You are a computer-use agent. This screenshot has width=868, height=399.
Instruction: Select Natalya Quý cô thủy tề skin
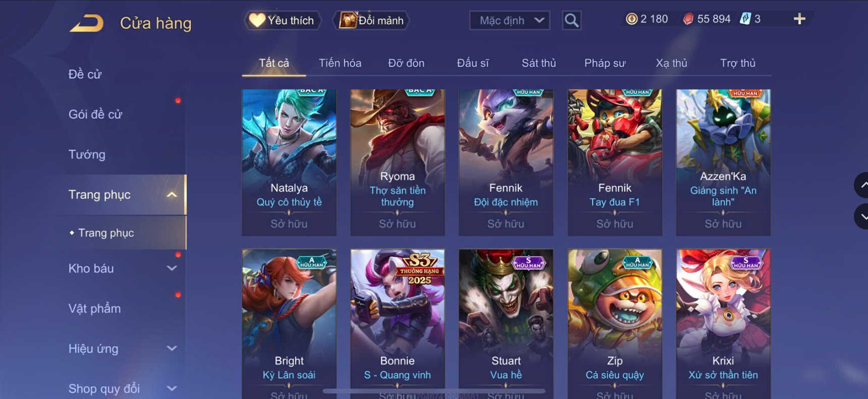click(x=289, y=162)
